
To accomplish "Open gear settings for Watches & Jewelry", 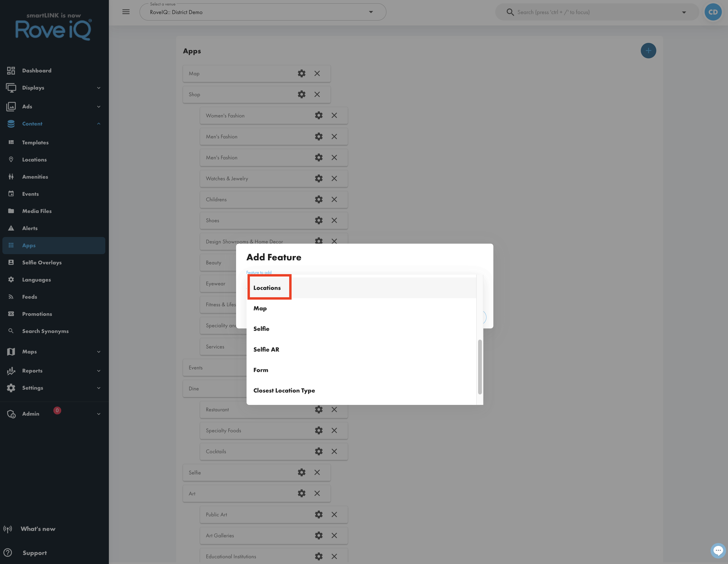I will (319, 178).
